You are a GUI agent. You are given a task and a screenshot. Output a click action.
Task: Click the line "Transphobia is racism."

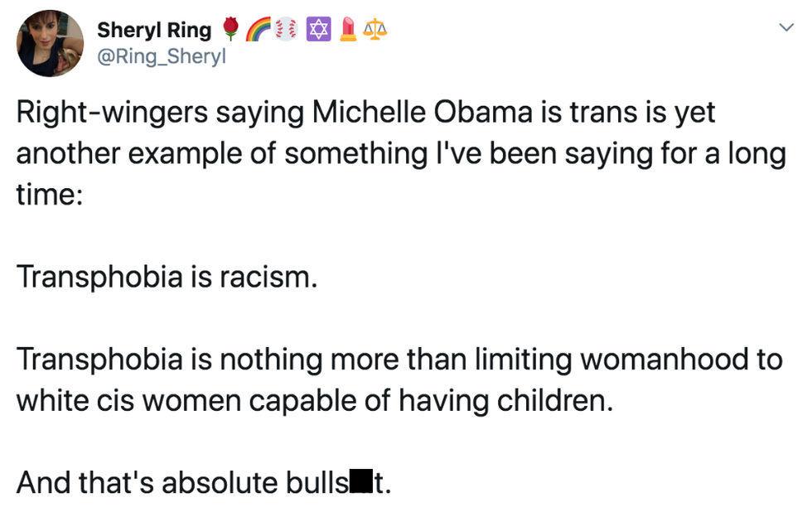coord(167,276)
